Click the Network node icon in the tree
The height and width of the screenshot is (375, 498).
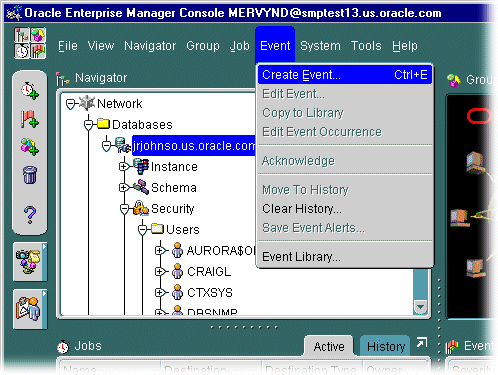(x=87, y=103)
